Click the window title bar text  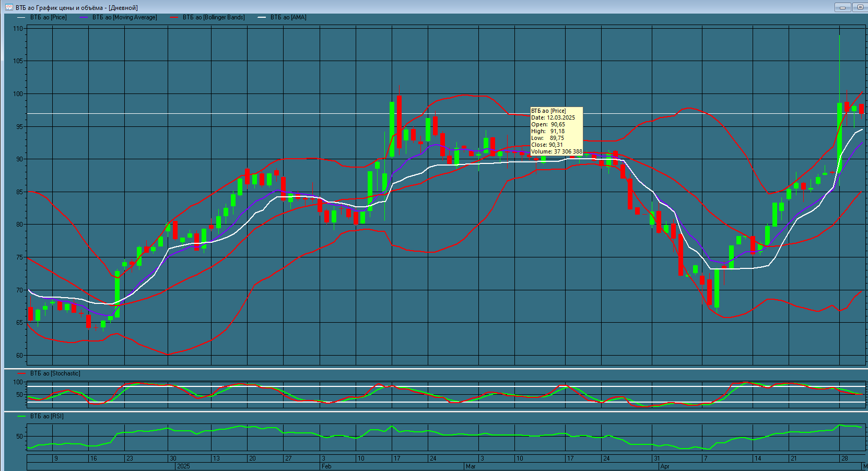[x=77, y=8]
